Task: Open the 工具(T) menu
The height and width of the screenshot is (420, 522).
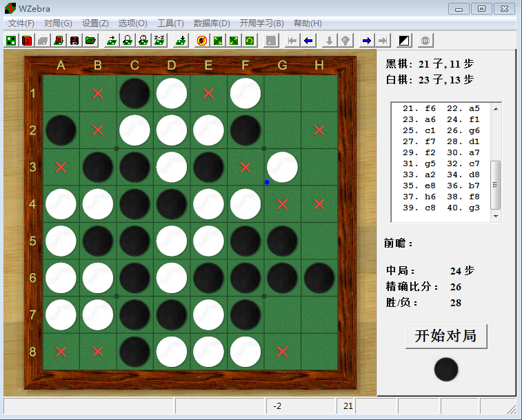Action: 170,23
